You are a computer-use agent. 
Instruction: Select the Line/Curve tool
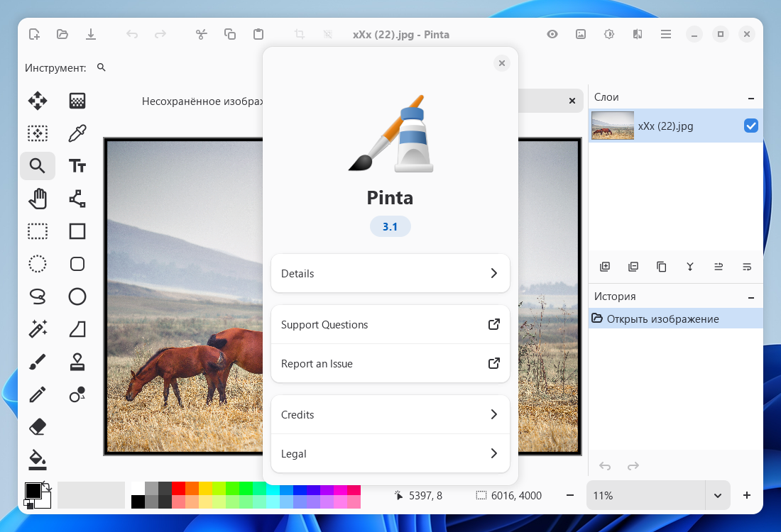tap(77, 199)
